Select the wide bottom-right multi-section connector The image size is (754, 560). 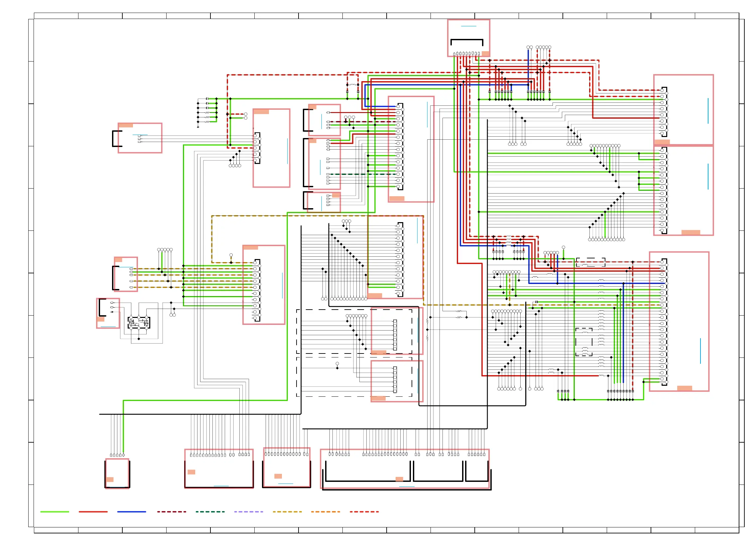pos(405,469)
